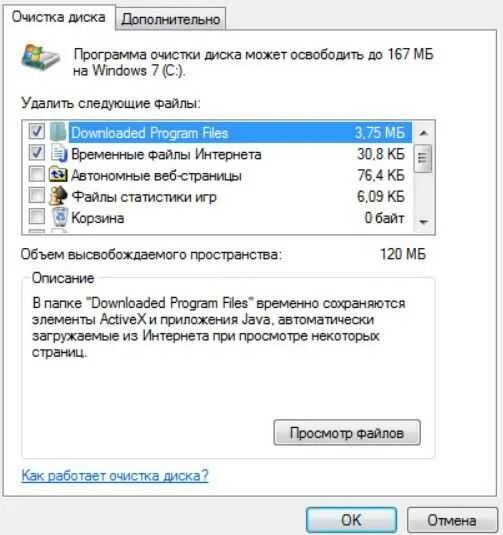Click the file list scroll down arrow
Screen dimensions: 503x535
(x=423, y=222)
